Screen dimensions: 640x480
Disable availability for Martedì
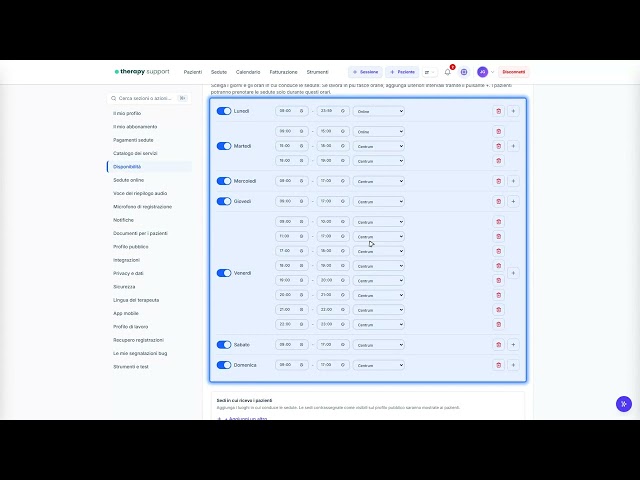[x=224, y=146]
